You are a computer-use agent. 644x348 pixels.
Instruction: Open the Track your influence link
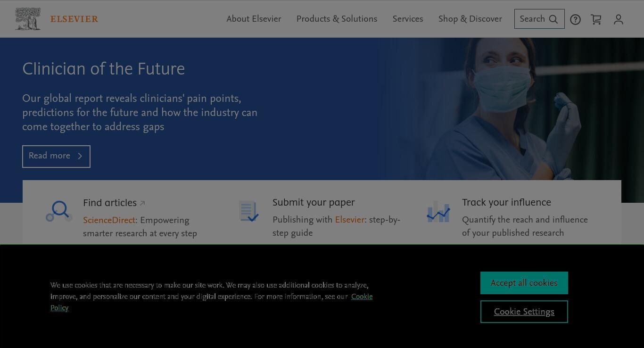click(x=506, y=202)
